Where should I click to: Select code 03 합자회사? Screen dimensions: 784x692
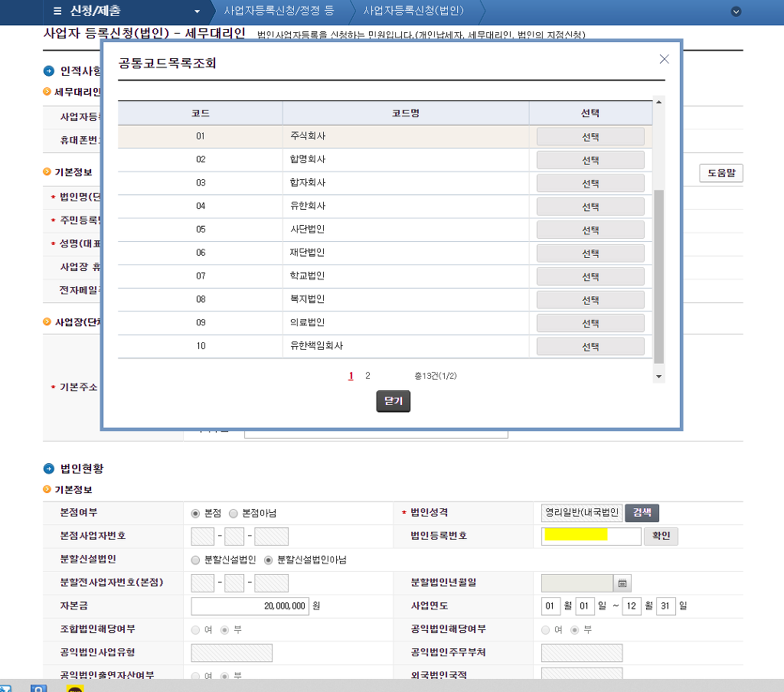coord(590,184)
